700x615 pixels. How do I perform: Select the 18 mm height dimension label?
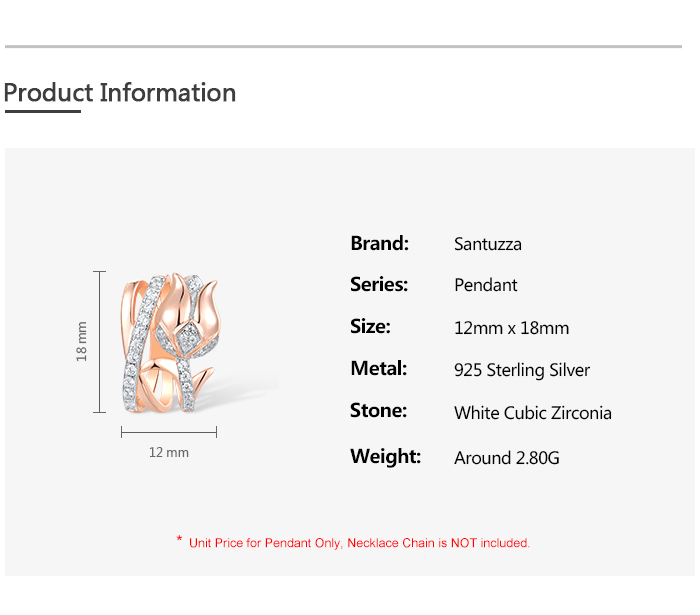click(x=82, y=341)
